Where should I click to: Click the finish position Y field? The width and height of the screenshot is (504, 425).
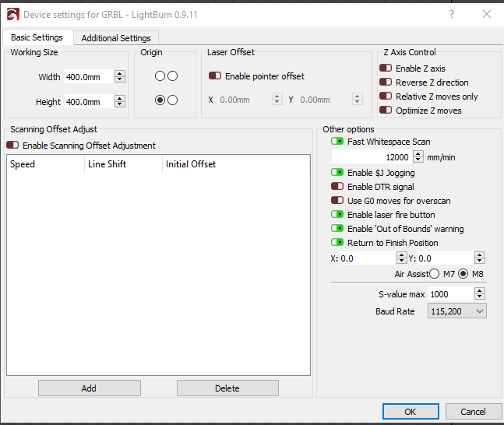tap(445, 258)
